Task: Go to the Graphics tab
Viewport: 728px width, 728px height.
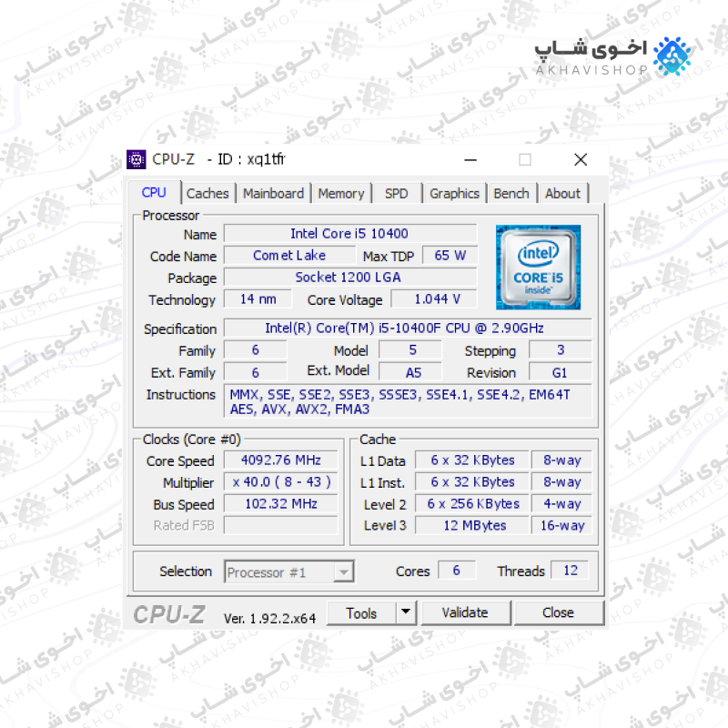Action: tap(454, 194)
